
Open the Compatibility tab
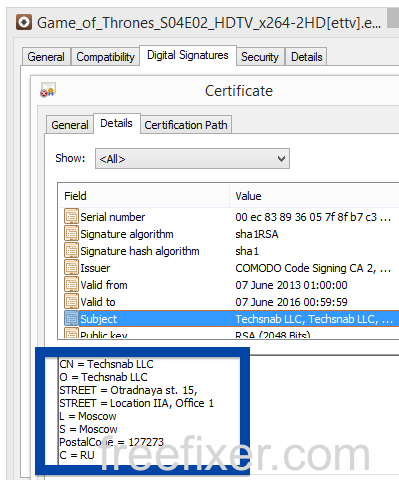(105, 57)
